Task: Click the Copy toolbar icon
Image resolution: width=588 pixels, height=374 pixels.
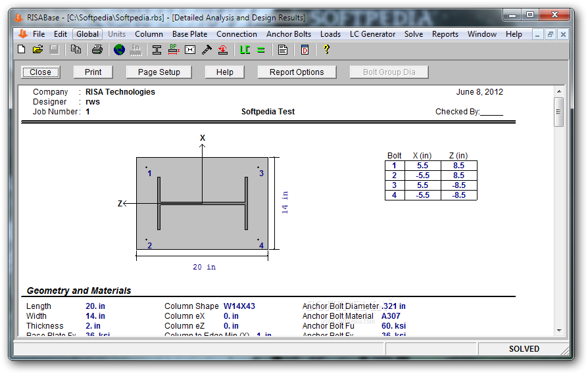Action: pos(76,49)
